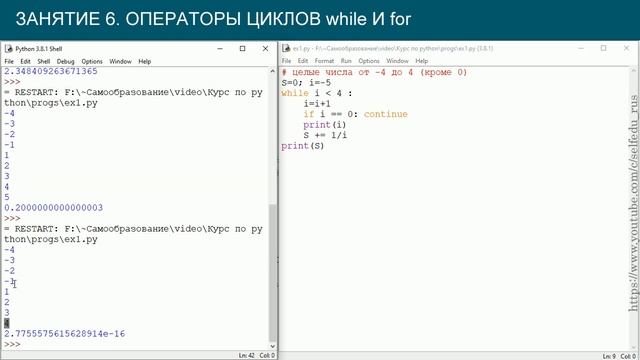Open Options menu in Python Shell

pos(92,61)
